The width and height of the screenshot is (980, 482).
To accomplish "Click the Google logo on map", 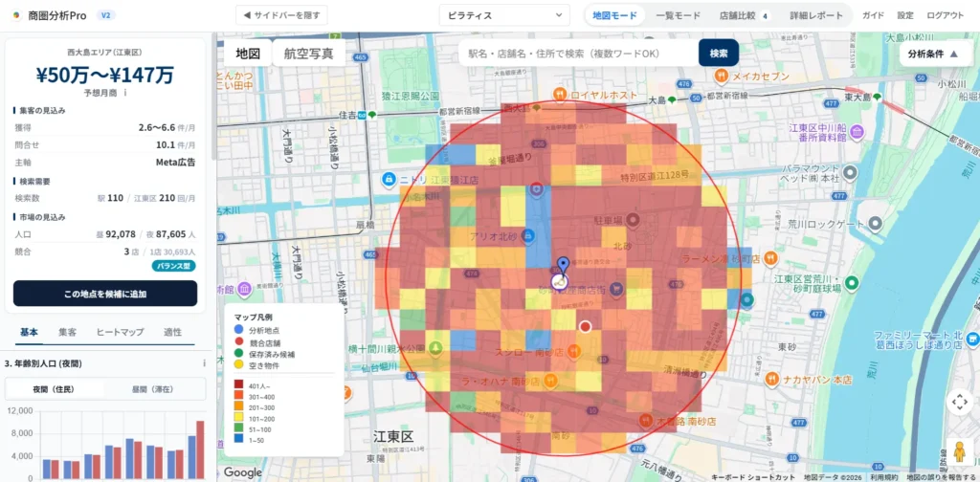I will tap(243, 472).
